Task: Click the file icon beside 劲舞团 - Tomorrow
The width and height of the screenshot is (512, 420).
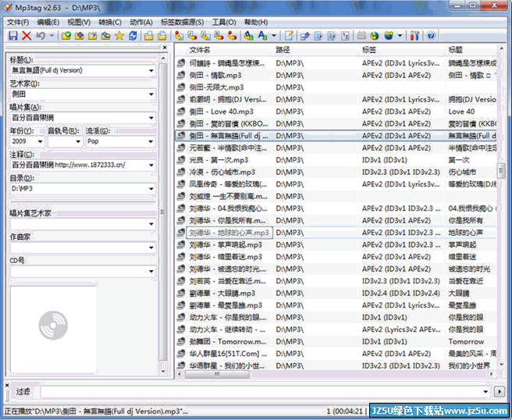Action: 181,342
